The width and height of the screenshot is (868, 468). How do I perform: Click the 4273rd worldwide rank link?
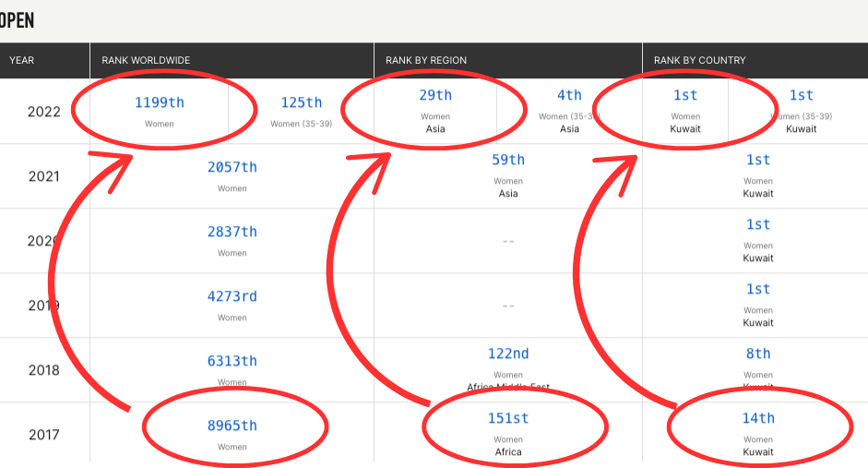click(x=232, y=296)
